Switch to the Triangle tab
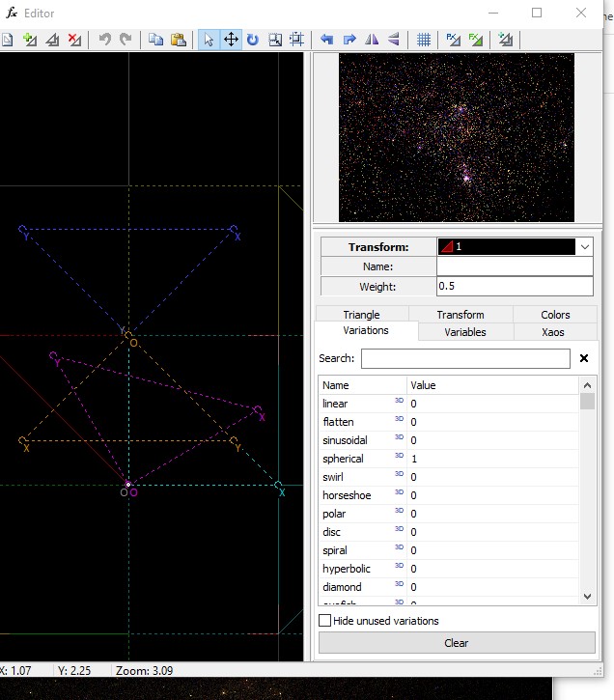 (x=361, y=315)
